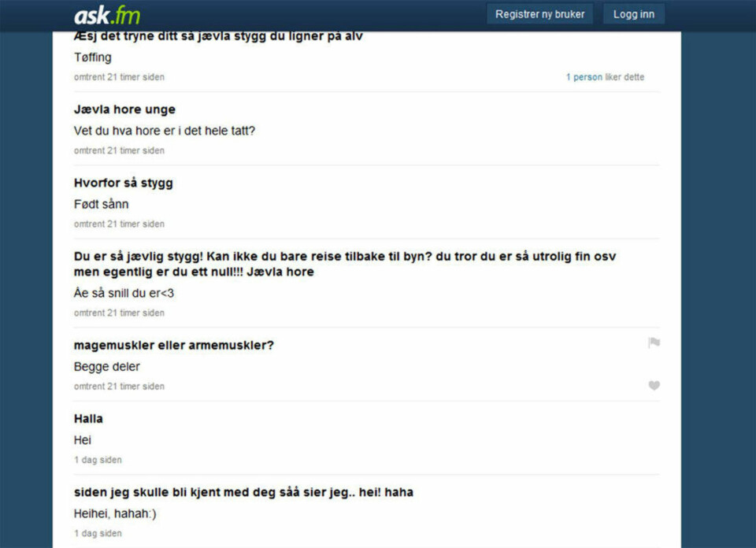Viewport: 756px width, 548px height.
Task: Click timestamp below Begge deler answer
Action: tap(119, 387)
